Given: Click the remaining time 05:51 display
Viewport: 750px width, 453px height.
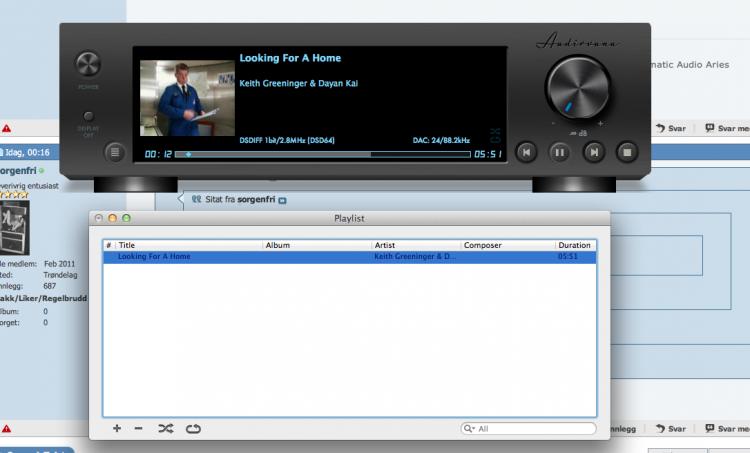Looking at the screenshot, I should pos(488,154).
